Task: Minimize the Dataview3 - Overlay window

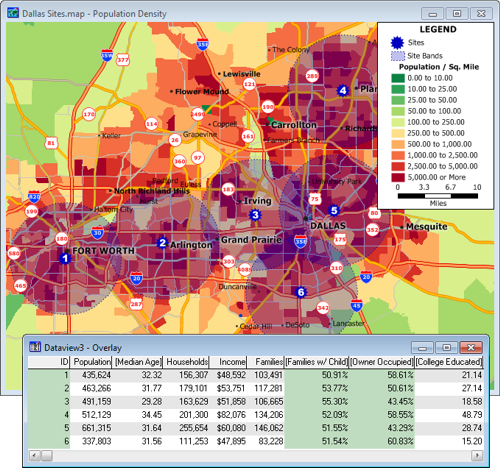Action: click(x=422, y=348)
